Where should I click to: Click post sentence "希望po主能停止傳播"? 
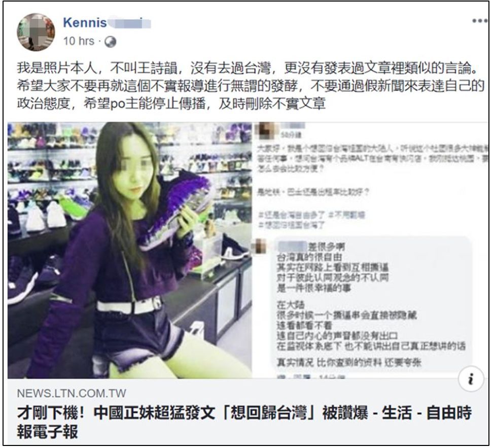click(x=145, y=104)
